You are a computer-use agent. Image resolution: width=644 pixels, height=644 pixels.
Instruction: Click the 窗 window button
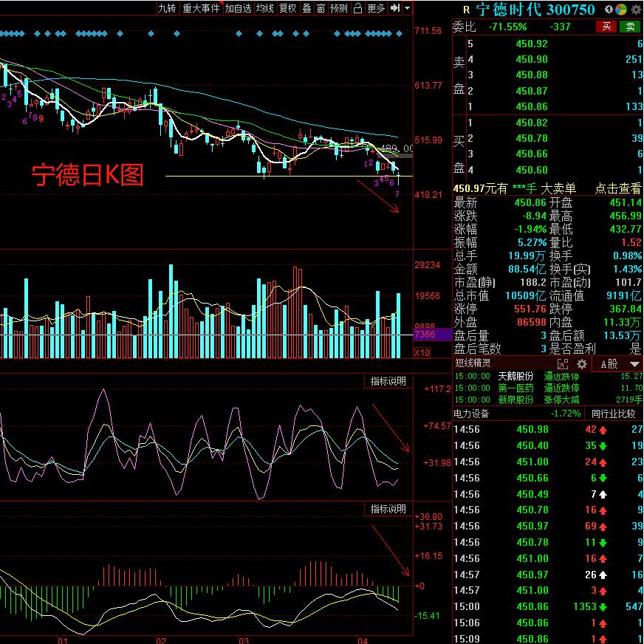(x=321, y=8)
